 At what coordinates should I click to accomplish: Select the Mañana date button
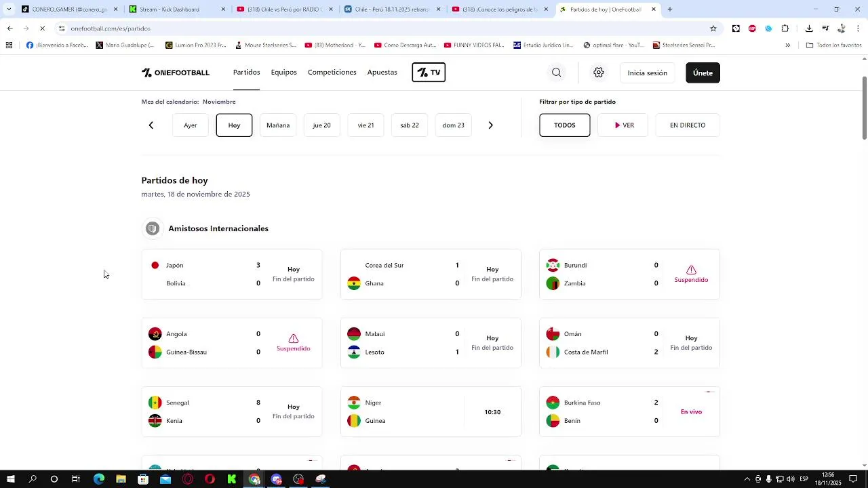tap(278, 125)
